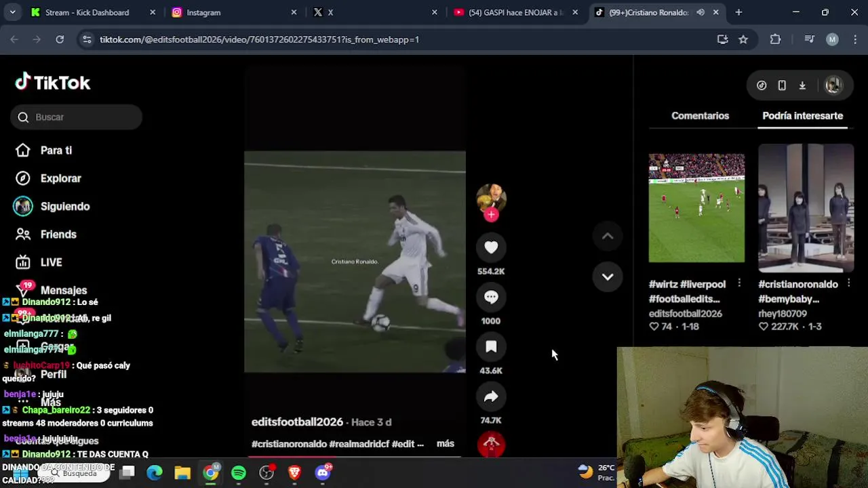Go to next video with down arrow

tap(608, 277)
